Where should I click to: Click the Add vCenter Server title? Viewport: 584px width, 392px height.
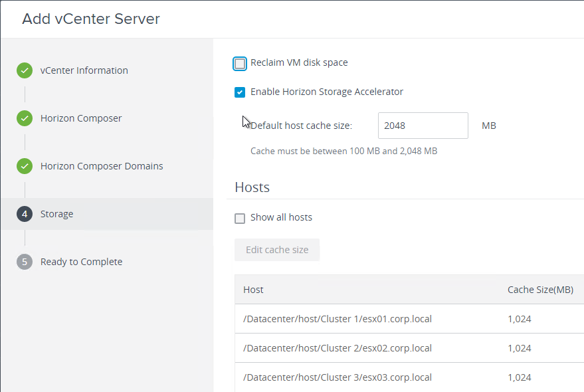pyautogui.click(x=91, y=19)
